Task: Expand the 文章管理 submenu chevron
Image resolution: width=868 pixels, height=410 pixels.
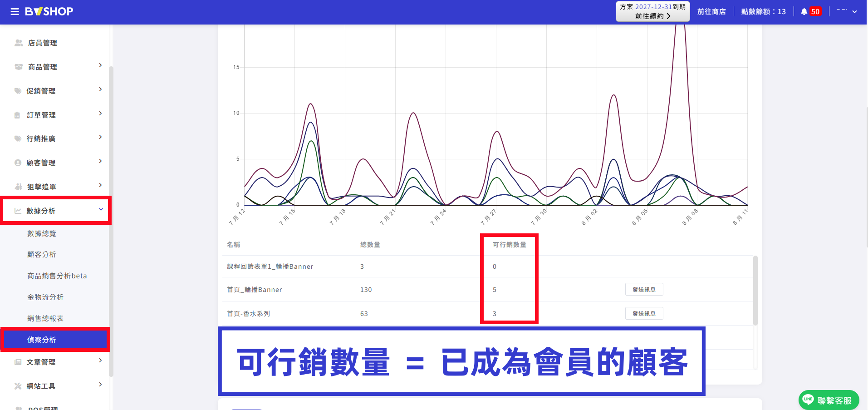Action: point(100,361)
